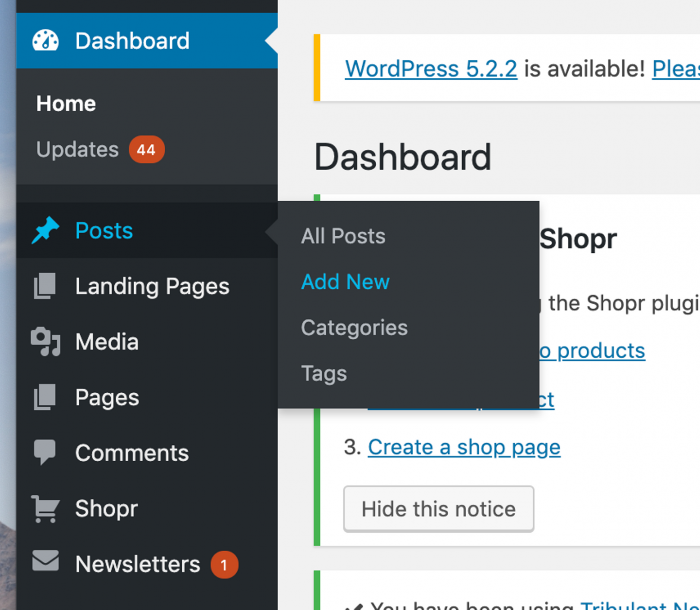Open the Updates submenu entry

[x=77, y=149]
